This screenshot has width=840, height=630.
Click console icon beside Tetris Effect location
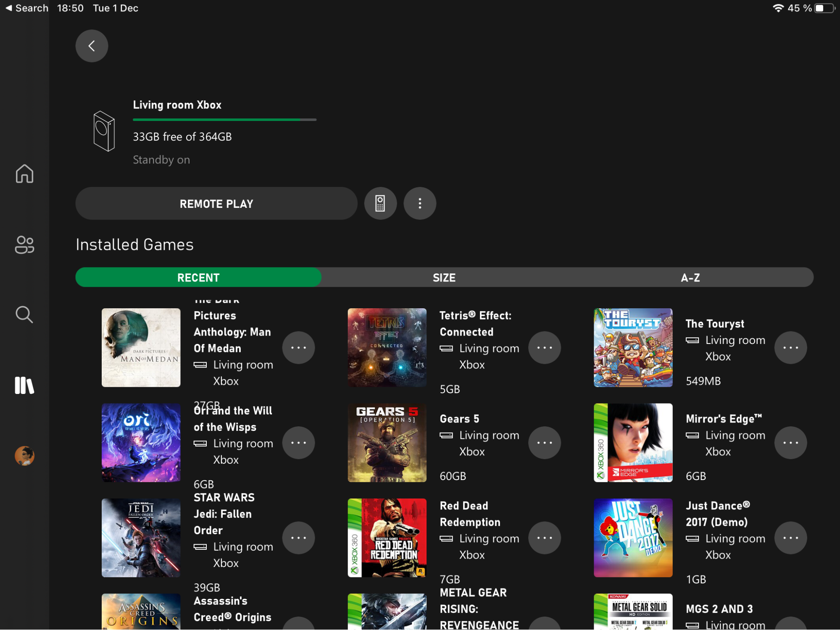[x=446, y=349]
